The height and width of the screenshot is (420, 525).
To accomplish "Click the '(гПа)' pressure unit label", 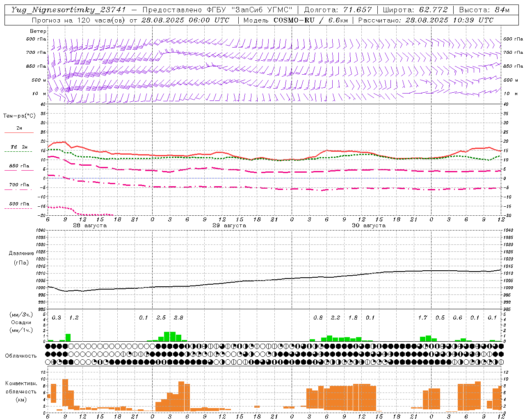I will pos(21,262).
